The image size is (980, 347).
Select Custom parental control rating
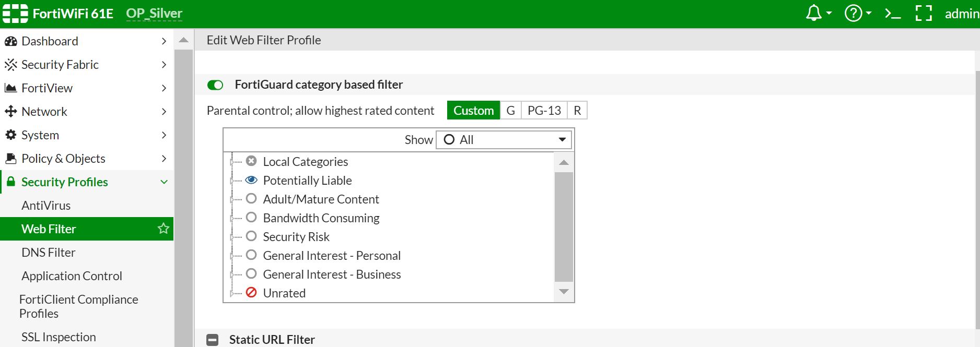(x=473, y=111)
